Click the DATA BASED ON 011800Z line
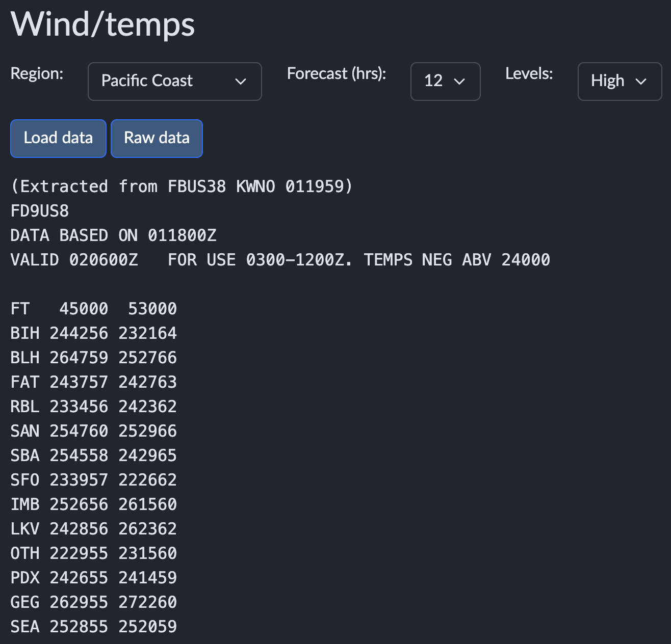 tap(113, 235)
